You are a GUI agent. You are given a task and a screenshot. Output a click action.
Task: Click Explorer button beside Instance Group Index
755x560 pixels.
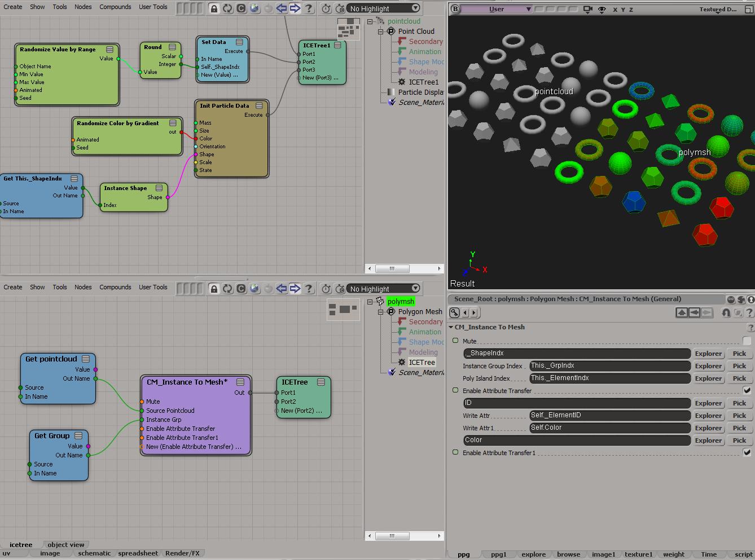(x=708, y=366)
